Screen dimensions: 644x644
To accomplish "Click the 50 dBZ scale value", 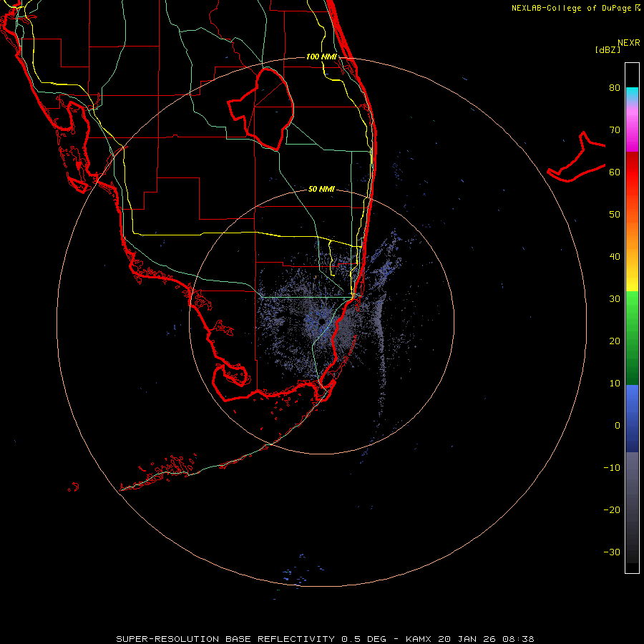I will [615, 215].
